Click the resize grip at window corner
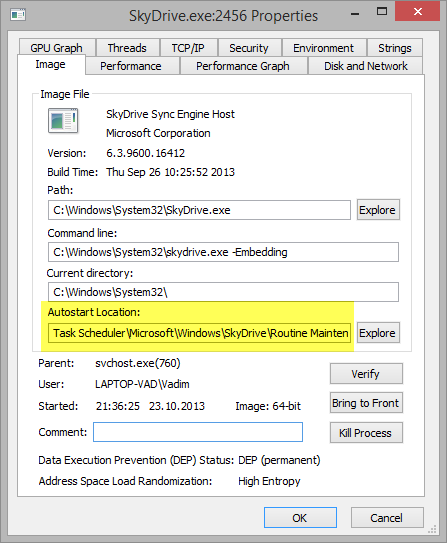This screenshot has width=447, height=543. (432, 529)
